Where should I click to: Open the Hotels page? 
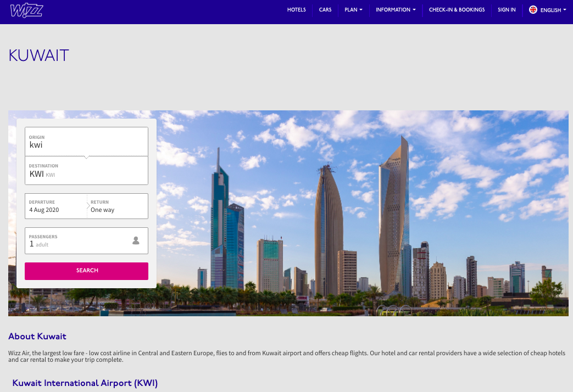[x=296, y=10]
